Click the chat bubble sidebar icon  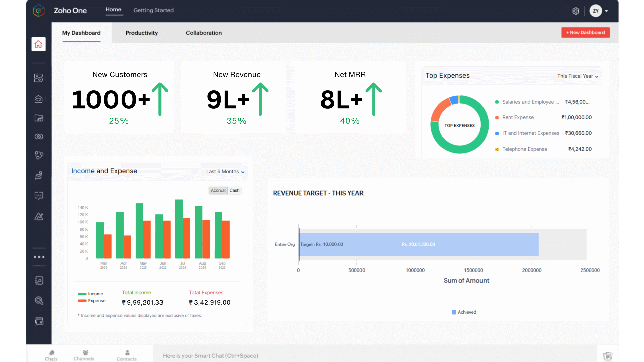pos(39,196)
